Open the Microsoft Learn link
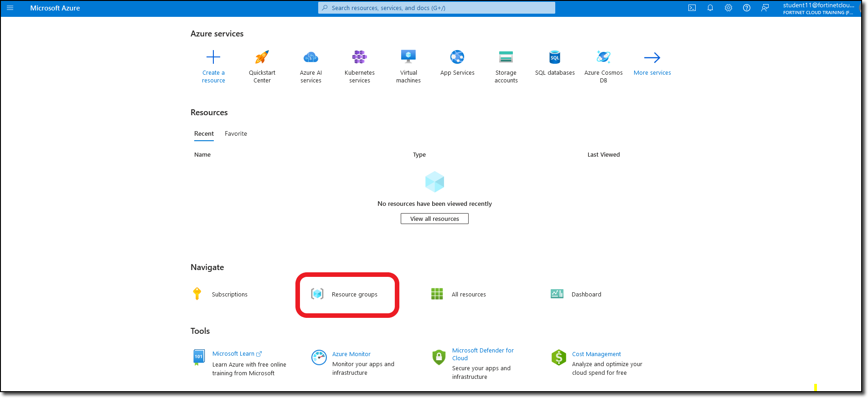The width and height of the screenshot is (868, 398). (237, 354)
